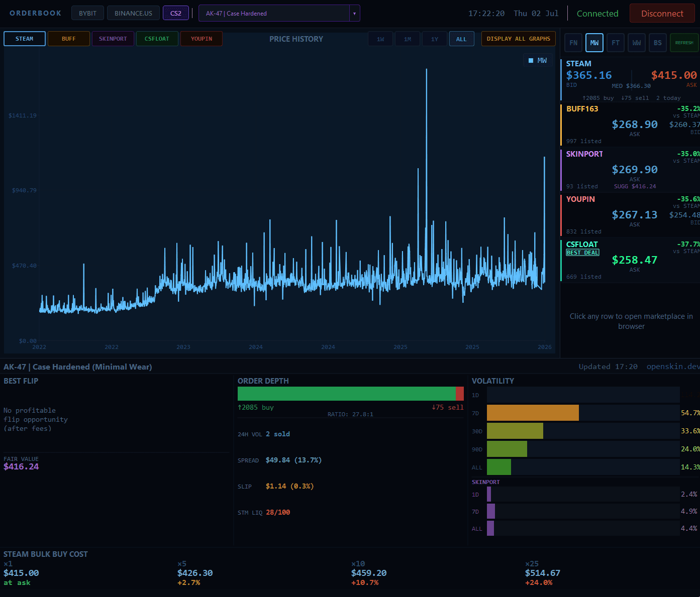
Task: Click the Connected status text
Action: [x=597, y=14]
